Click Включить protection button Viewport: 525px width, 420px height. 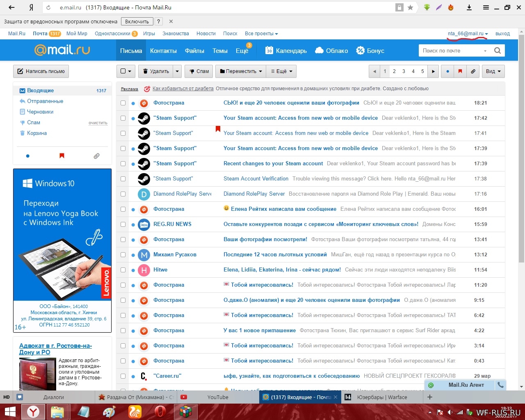(137, 21)
